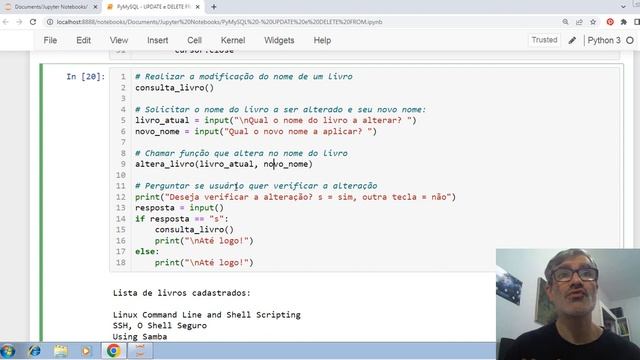Open the extensions puzzle icon

624,22
